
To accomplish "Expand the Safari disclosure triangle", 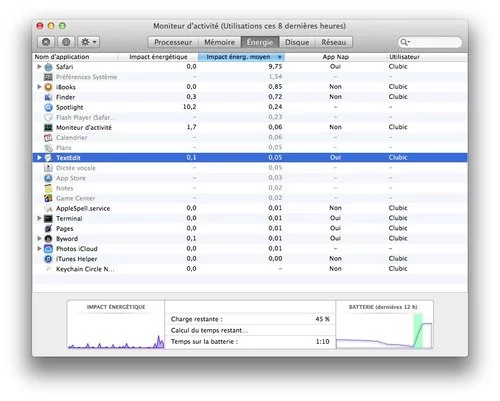I will click(x=39, y=67).
